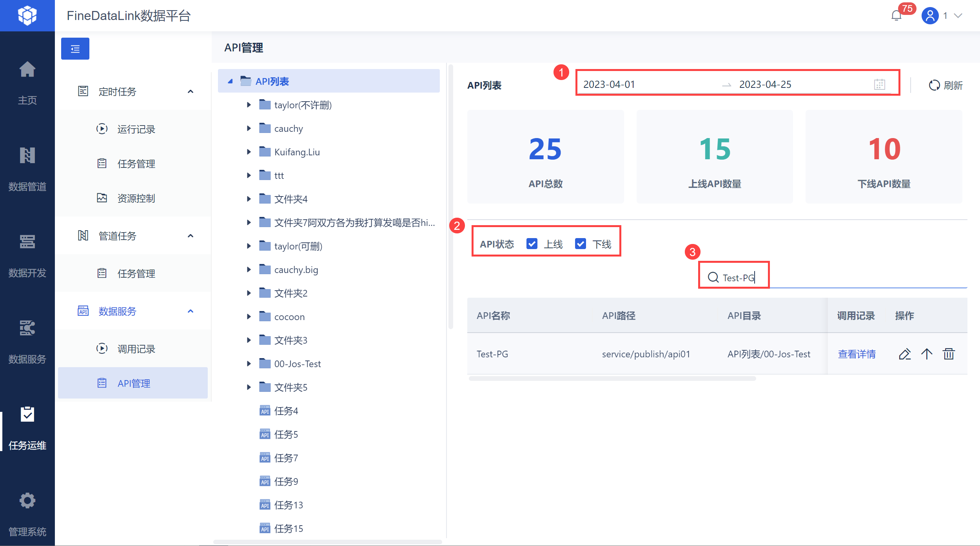Click the API列表/00-Jos-Test directory cell
This screenshot has height=546, width=980.
pyautogui.click(x=769, y=354)
